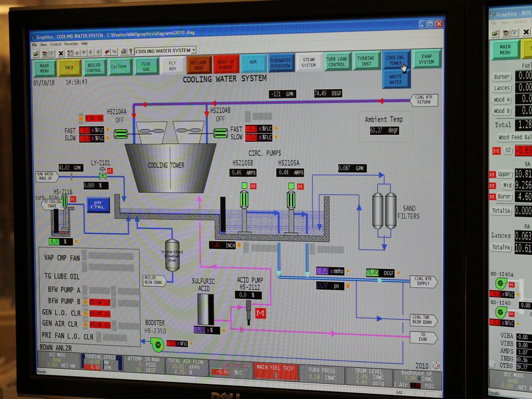Select circulating pump HS2105B icon
This screenshot has height=399, width=532.
point(244,199)
